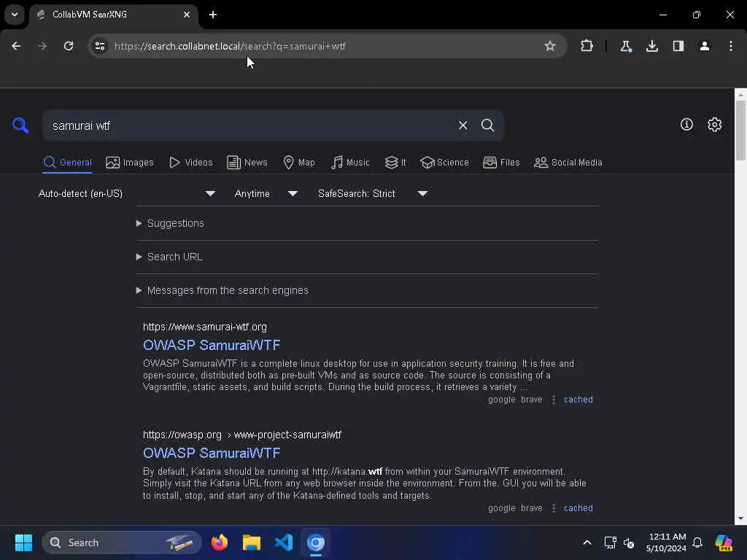Click the Chromium icon in the taskbar
The image size is (747, 560).
click(316, 542)
